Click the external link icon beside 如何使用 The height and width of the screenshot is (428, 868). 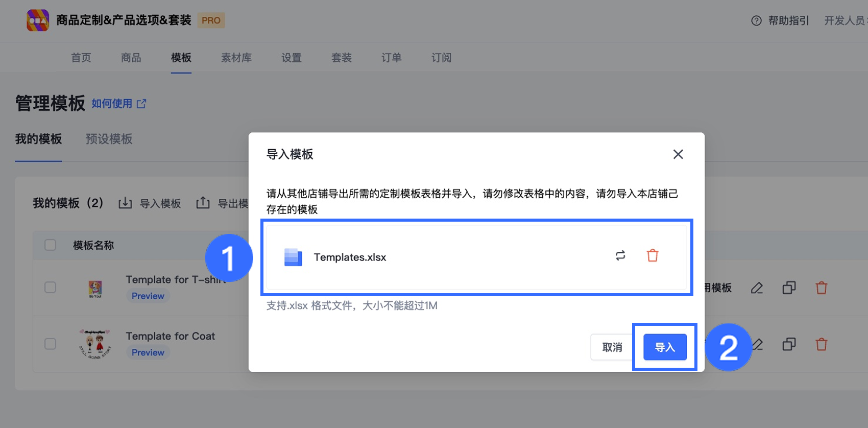tap(141, 104)
